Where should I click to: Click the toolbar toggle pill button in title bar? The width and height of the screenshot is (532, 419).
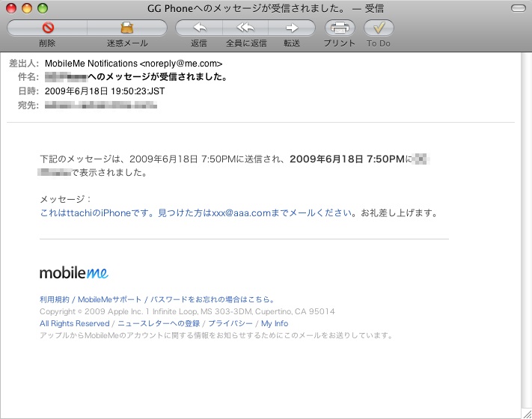coord(518,8)
